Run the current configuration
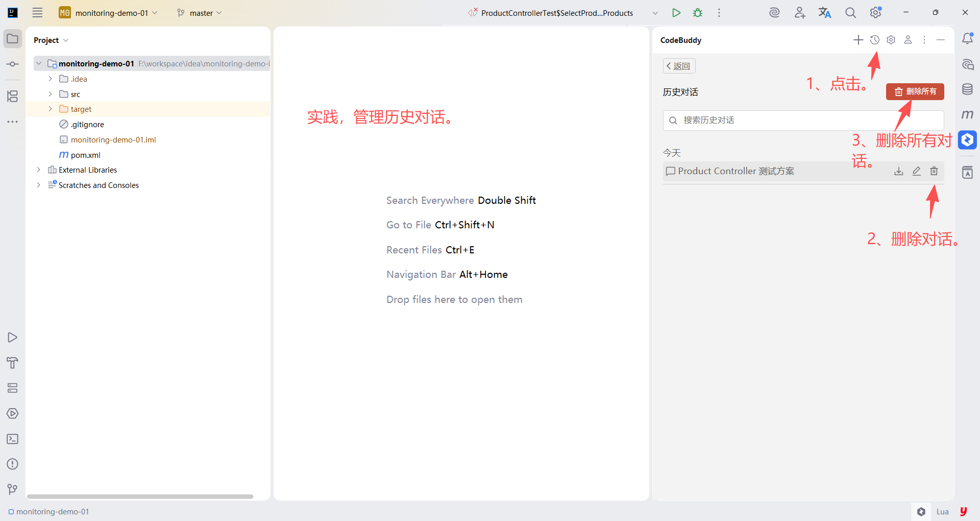The height and width of the screenshot is (521, 980). coord(676,13)
